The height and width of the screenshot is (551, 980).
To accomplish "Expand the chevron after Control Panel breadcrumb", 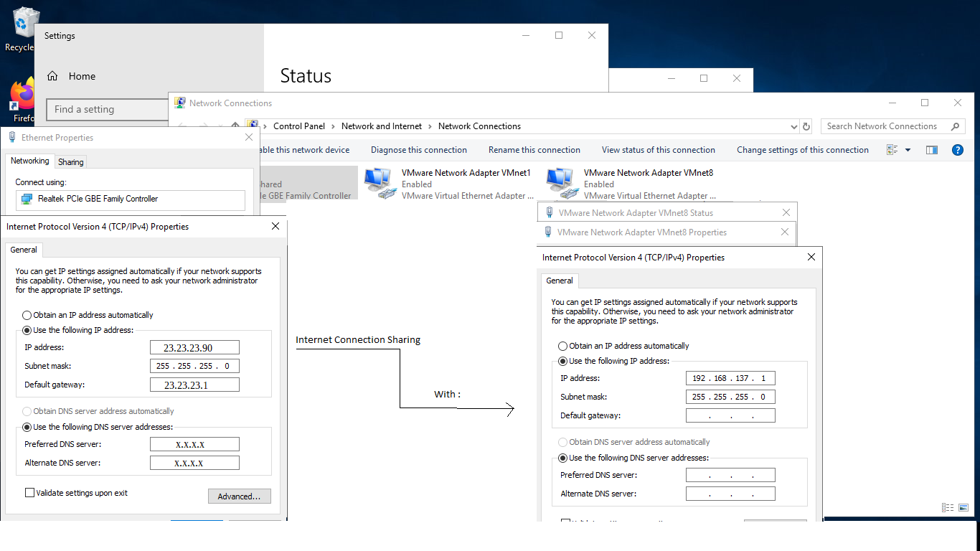I will (334, 126).
